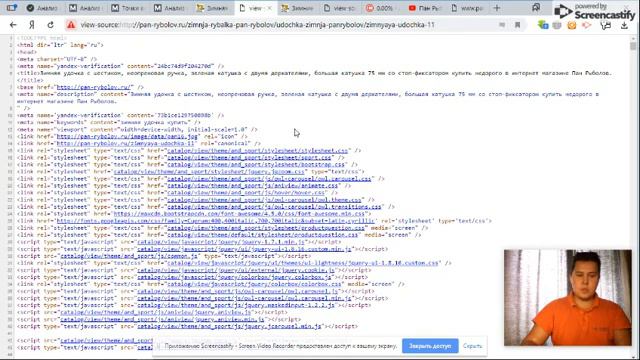Open the jquery.maskedinput script link
The width and height of the screenshot is (640, 360).
point(236,305)
